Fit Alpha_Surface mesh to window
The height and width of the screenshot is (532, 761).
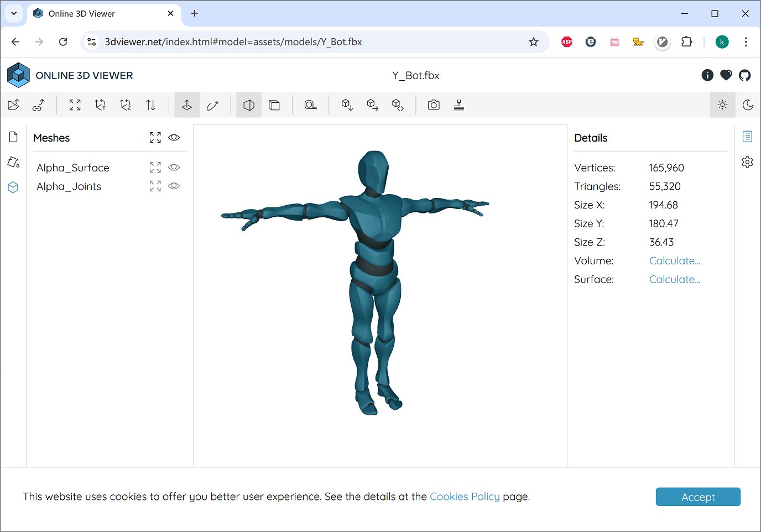155,167
